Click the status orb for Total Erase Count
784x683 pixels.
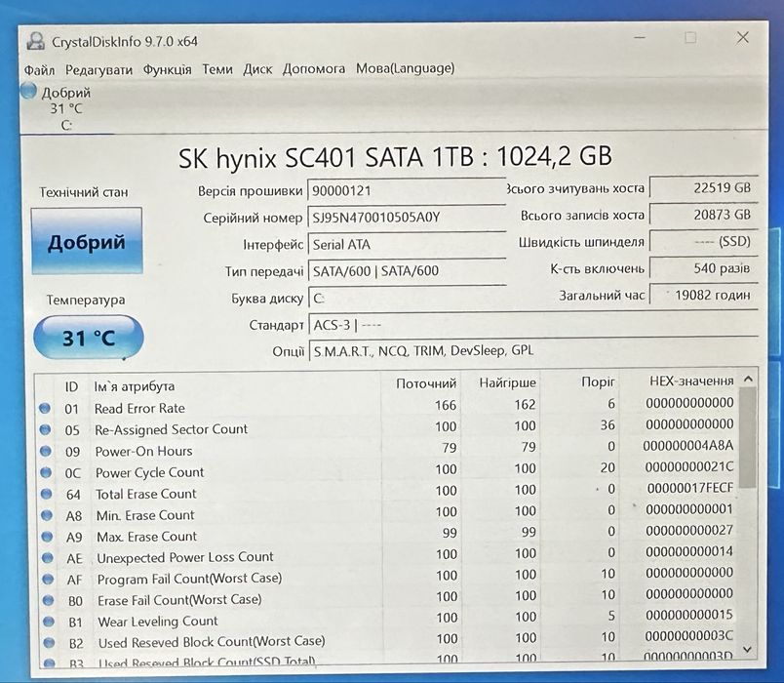point(46,494)
